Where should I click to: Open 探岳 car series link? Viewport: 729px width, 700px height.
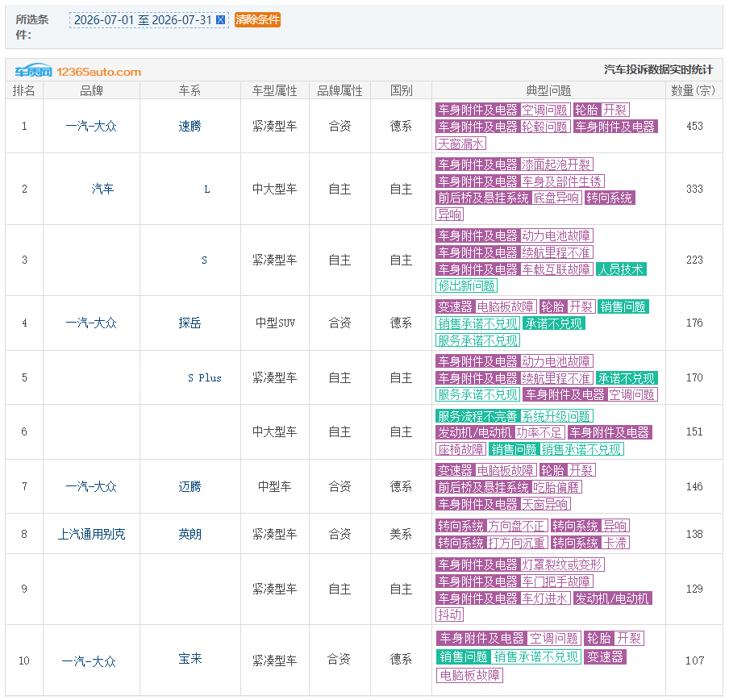pos(190,323)
